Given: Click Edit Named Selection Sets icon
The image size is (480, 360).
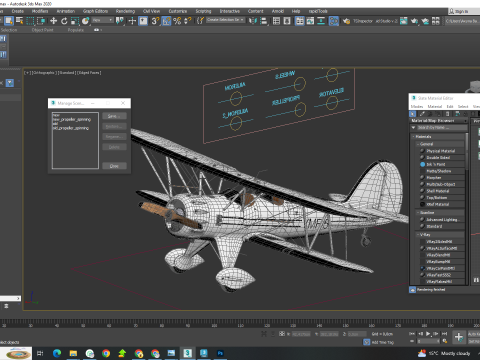Looking at the screenshot, I should 200,21.
